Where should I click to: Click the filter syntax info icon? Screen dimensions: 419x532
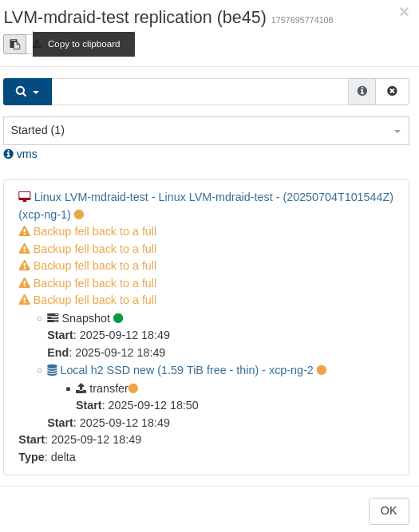tap(362, 91)
